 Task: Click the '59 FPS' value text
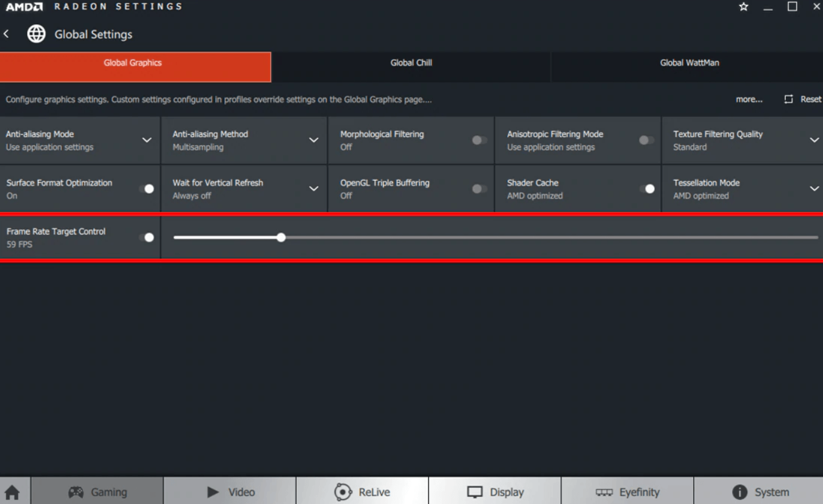(19, 245)
